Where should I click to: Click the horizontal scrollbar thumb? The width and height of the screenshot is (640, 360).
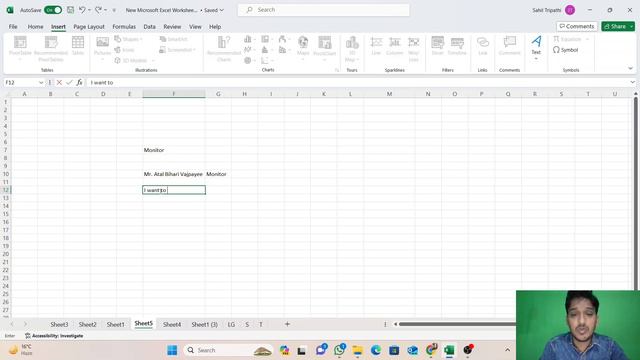click(x=457, y=324)
